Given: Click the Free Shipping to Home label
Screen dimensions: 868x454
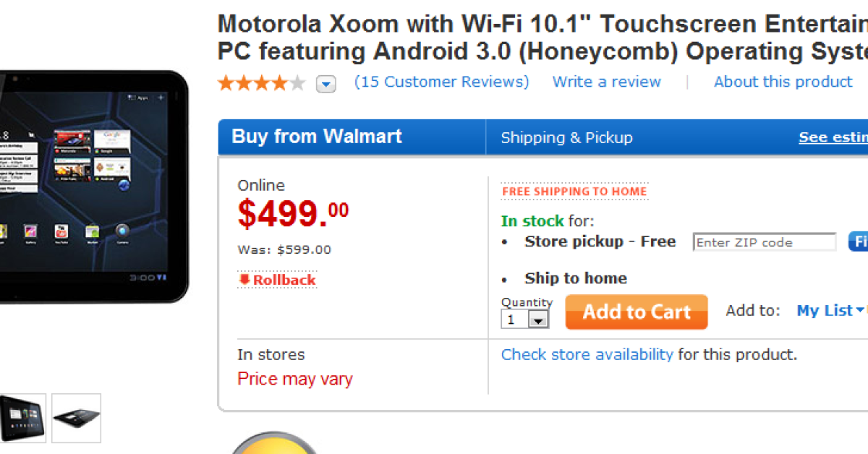Looking at the screenshot, I should [x=574, y=192].
